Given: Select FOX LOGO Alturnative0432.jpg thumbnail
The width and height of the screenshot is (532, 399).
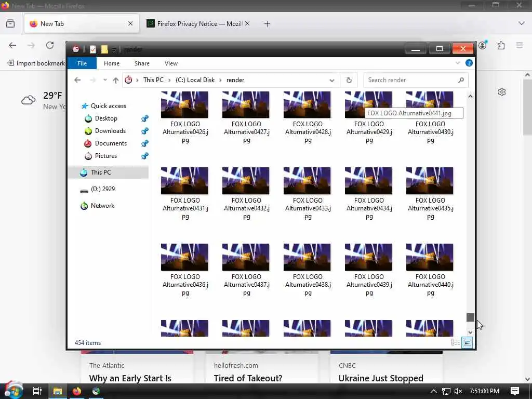Looking at the screenshot, I should pyautogui.click(x=246, y=181).
